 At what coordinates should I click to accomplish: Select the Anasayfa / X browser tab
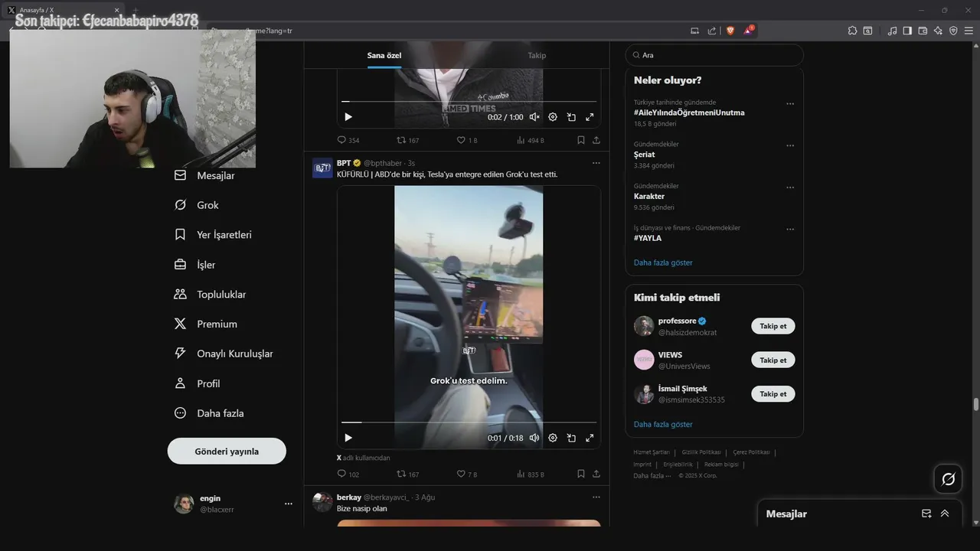(64, 10)
